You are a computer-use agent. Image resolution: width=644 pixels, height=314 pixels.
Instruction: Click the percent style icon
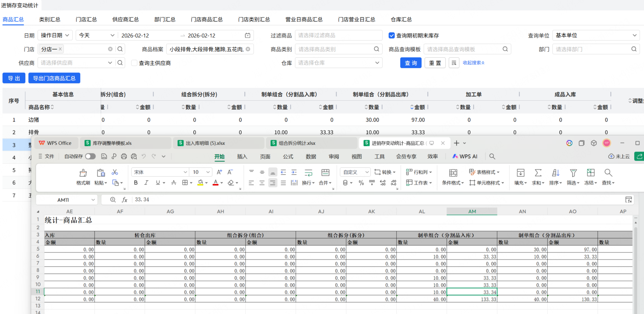point(361,183)
